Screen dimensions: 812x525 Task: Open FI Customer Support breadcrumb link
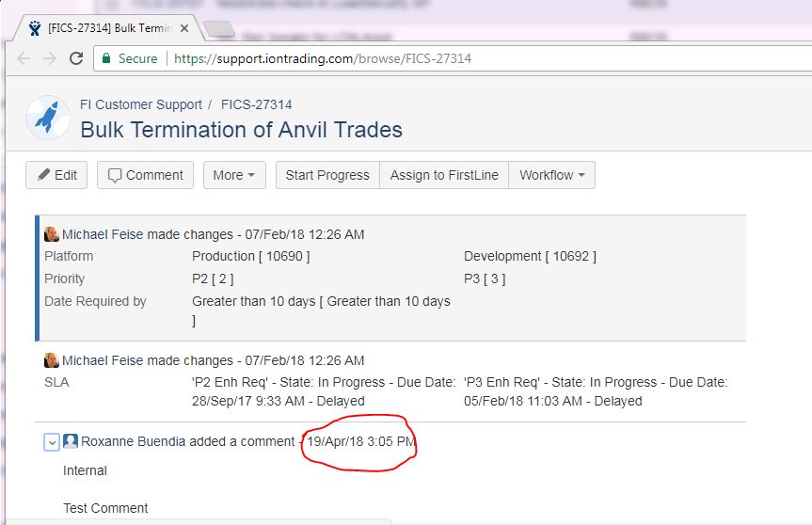(141, 104)
